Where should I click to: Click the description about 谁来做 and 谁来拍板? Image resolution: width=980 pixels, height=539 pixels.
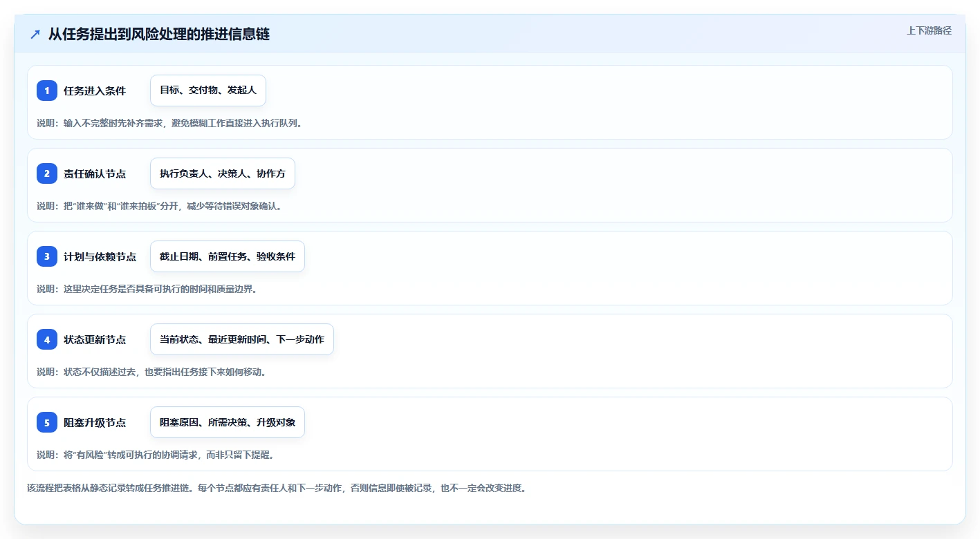(x=160, y=206)
